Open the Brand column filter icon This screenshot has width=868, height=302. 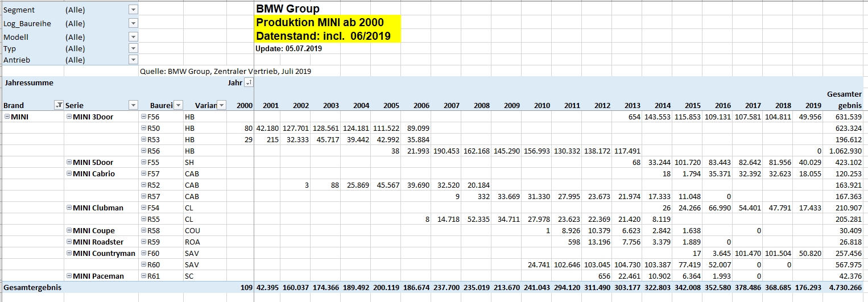coord(58,105)
